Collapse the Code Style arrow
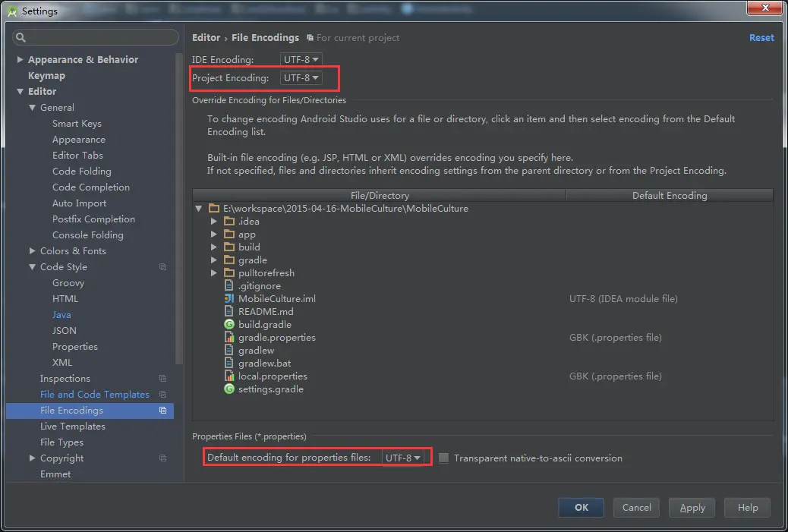The height and width of the screenshot is (532, 788). [32, 266]
